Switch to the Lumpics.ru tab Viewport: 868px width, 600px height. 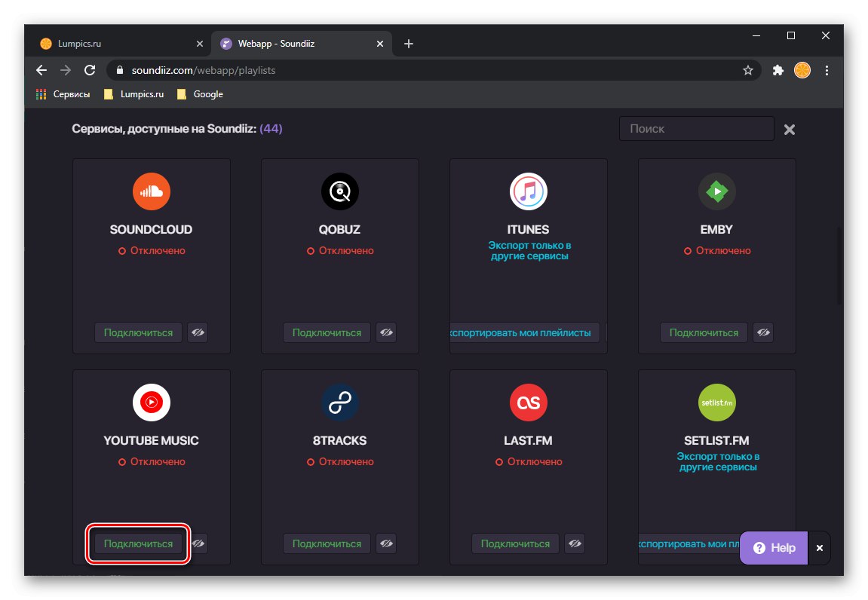[118, 44]
